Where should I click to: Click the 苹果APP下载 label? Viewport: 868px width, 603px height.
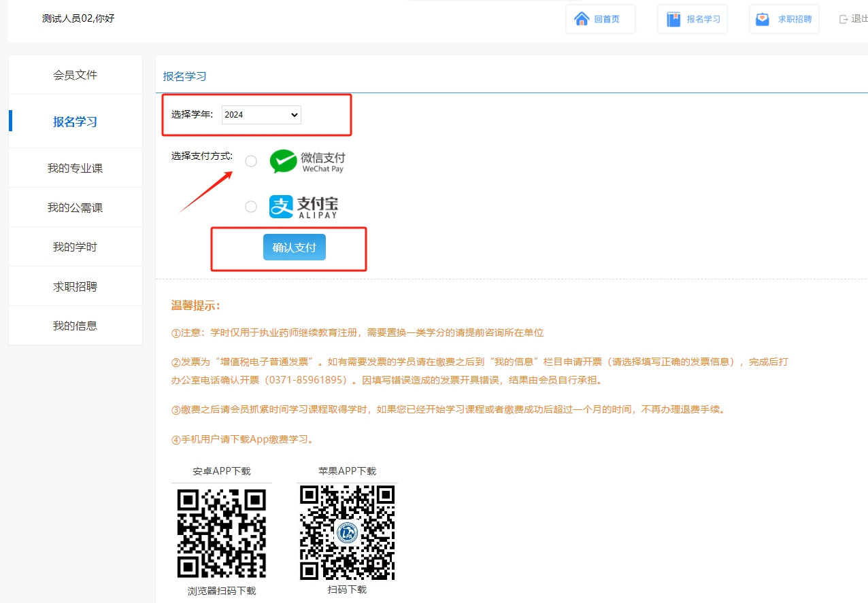(347, 471)
